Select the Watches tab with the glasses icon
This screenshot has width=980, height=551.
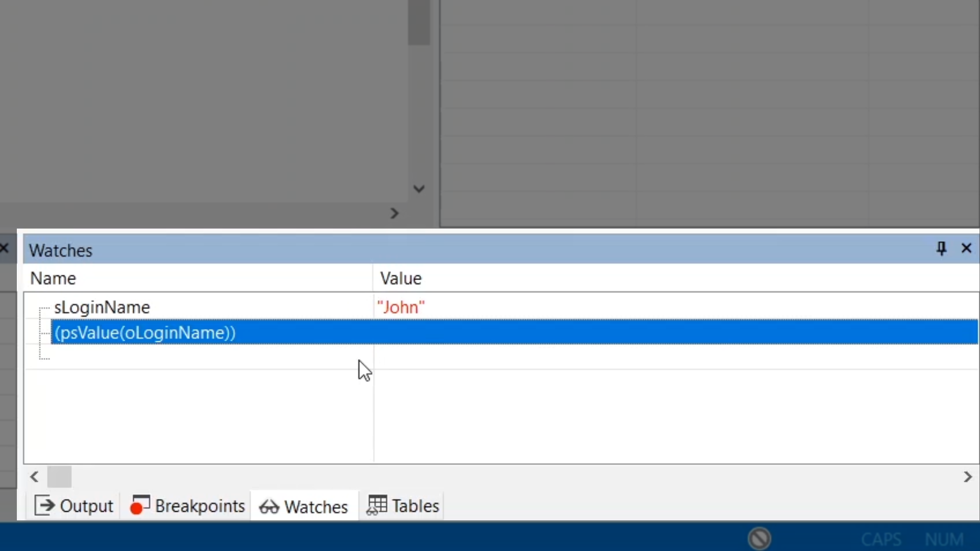pyautogui.click(x=304, y=507)
